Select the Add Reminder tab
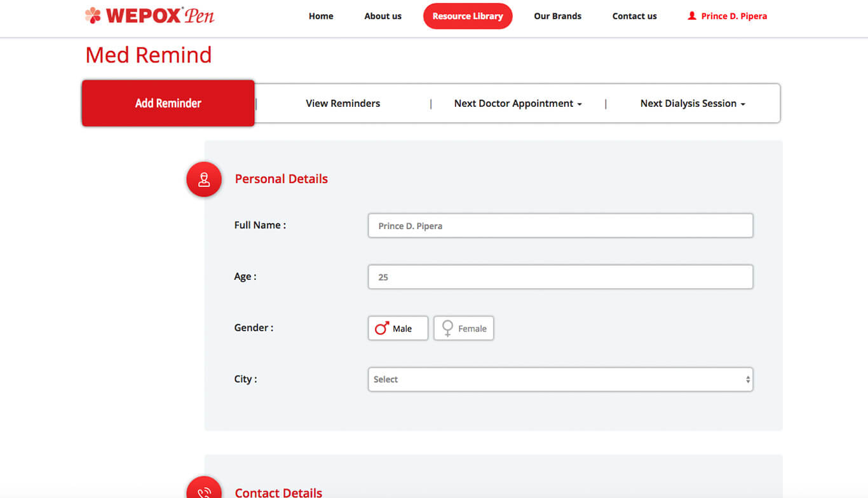Screen dimensions: 868x498 (x=168, y=104)
